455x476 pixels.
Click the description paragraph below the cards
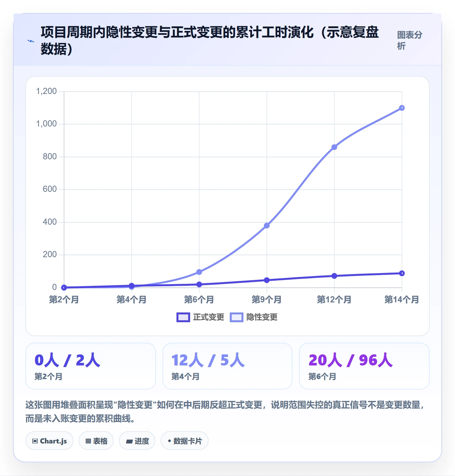[225, 412]
